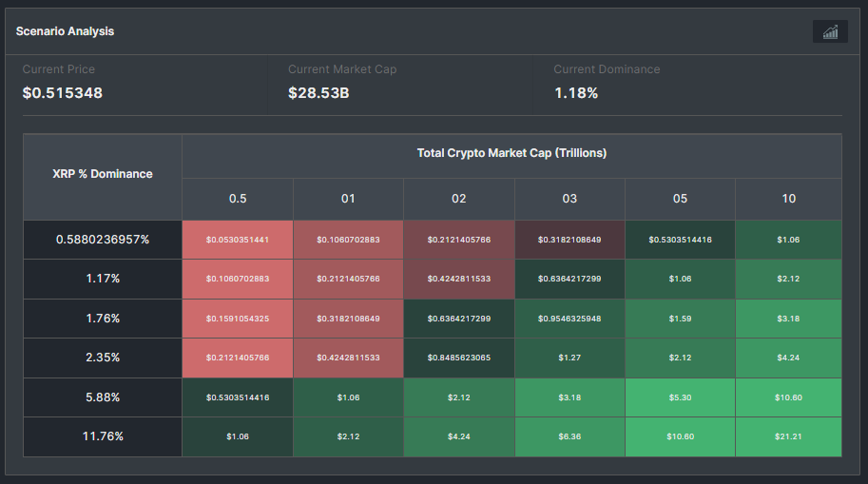Select the Scenario Analysis title

pos(65,31)
